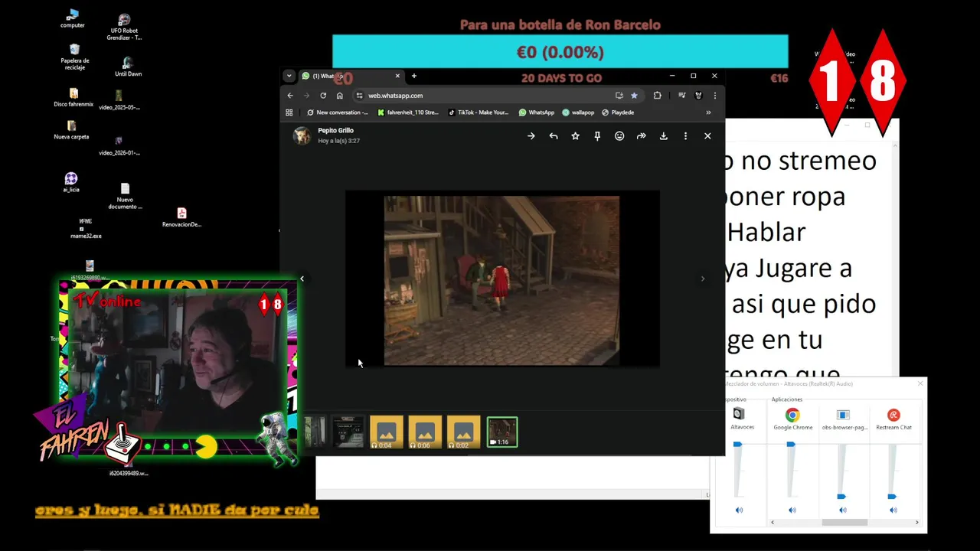Click the obs-browser-page volume slider handle
This screenshot has height=551, width=980.
click(842, 497)
